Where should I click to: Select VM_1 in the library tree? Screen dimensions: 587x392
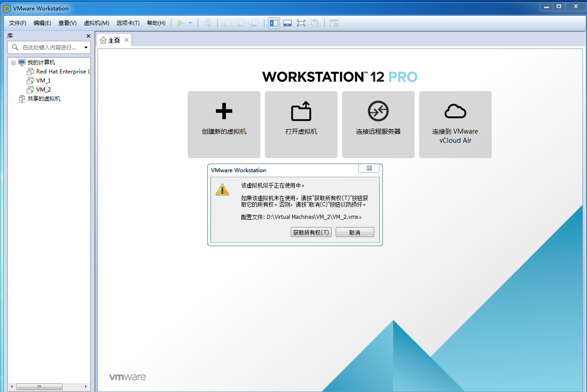coord(44,81)
